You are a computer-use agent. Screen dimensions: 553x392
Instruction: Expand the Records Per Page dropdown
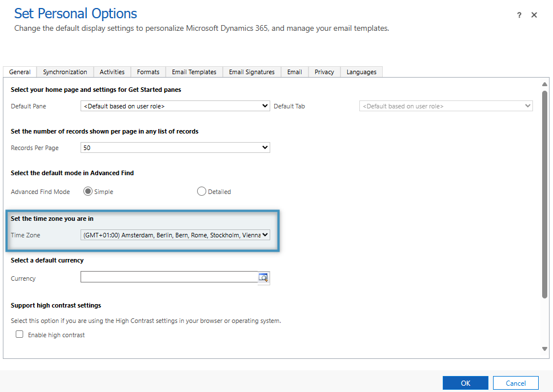(x=175, y=147)
